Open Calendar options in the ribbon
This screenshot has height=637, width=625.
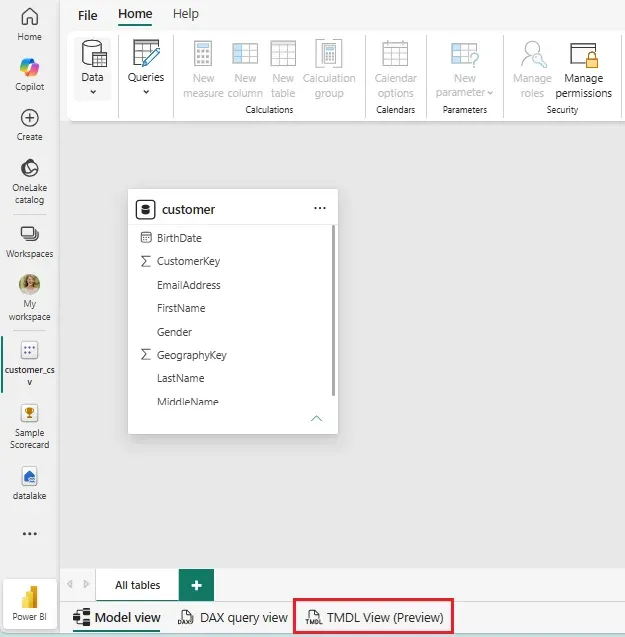coord(395,69)
